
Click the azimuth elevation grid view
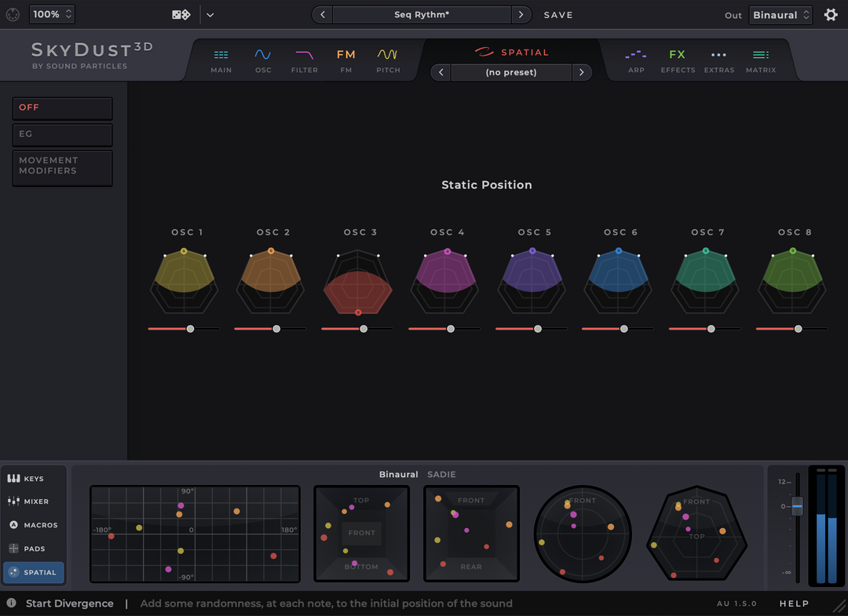[x=195, y=534]
